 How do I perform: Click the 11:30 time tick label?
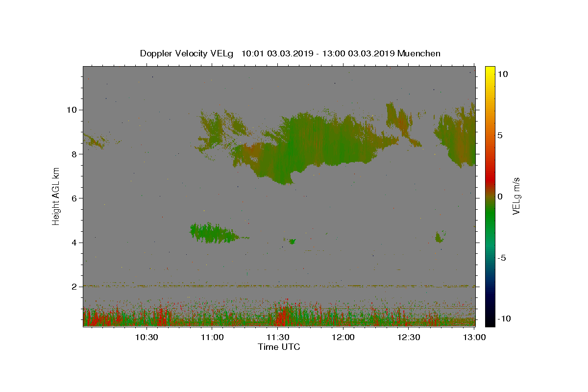click(x=277, y=337)
